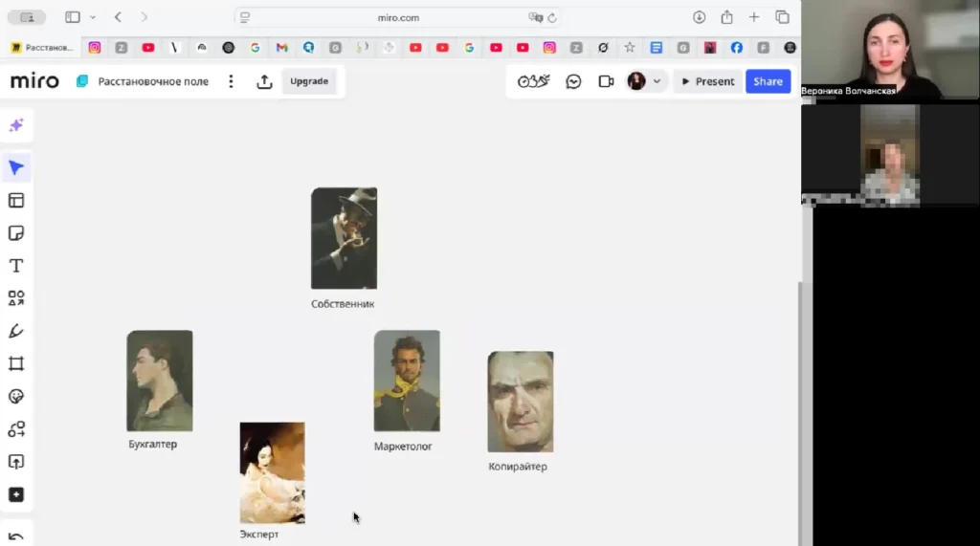Click Safari share icon
The image size is (980, 546).
726,17
